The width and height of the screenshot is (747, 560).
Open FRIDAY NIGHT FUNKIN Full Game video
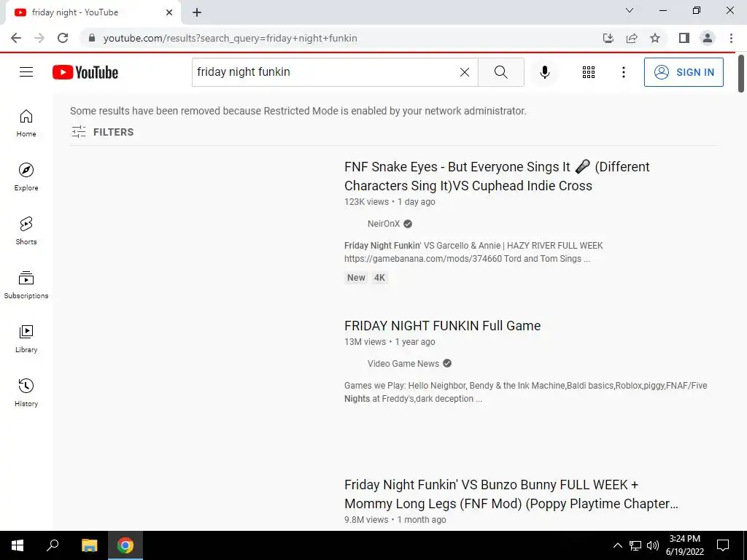point(443,326)
